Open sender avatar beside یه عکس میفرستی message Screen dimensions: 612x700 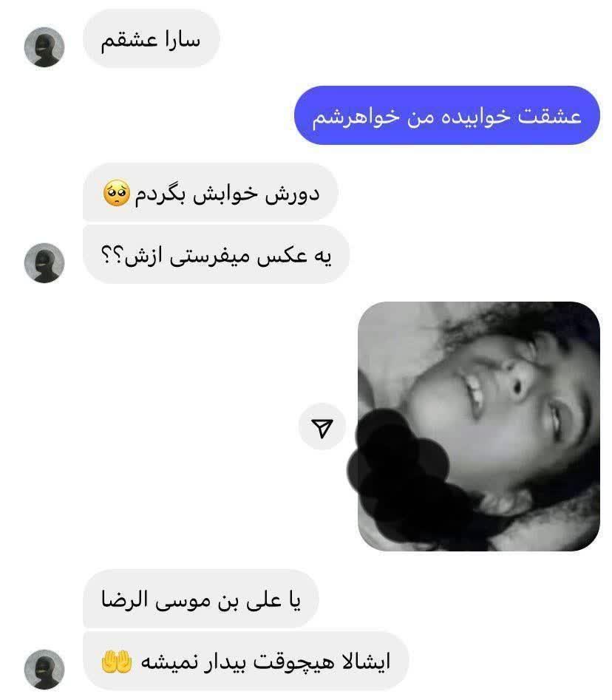click(x=44, y=263)
